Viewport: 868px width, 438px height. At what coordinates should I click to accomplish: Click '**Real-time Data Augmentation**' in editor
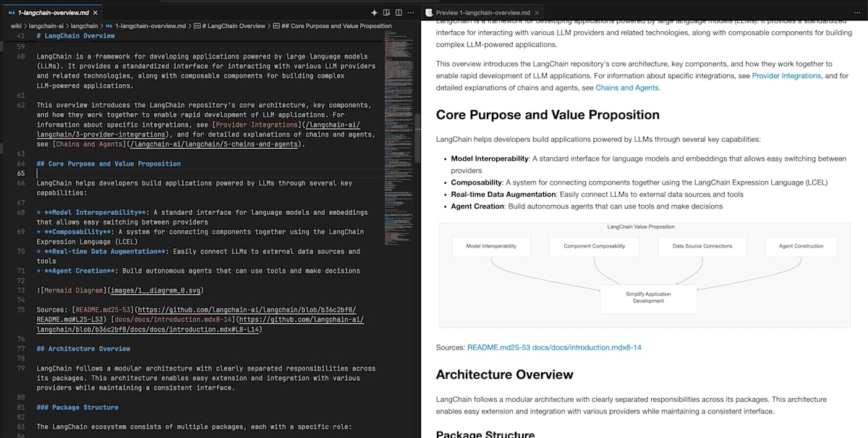click(x=106, y=251)
